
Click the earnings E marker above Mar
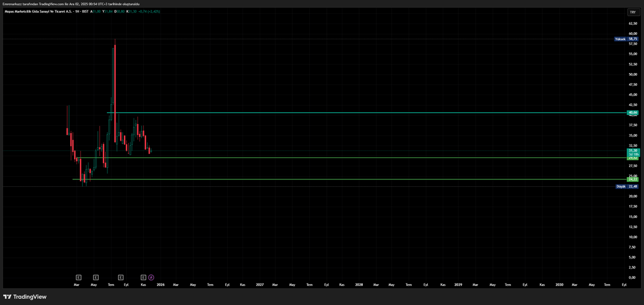[x=78, y=277]
